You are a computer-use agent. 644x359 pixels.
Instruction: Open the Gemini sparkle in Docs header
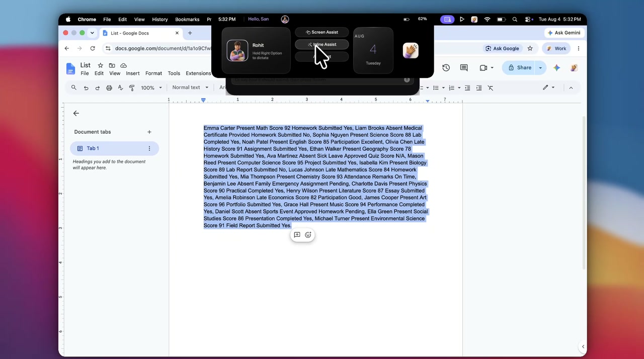[556, 68]
